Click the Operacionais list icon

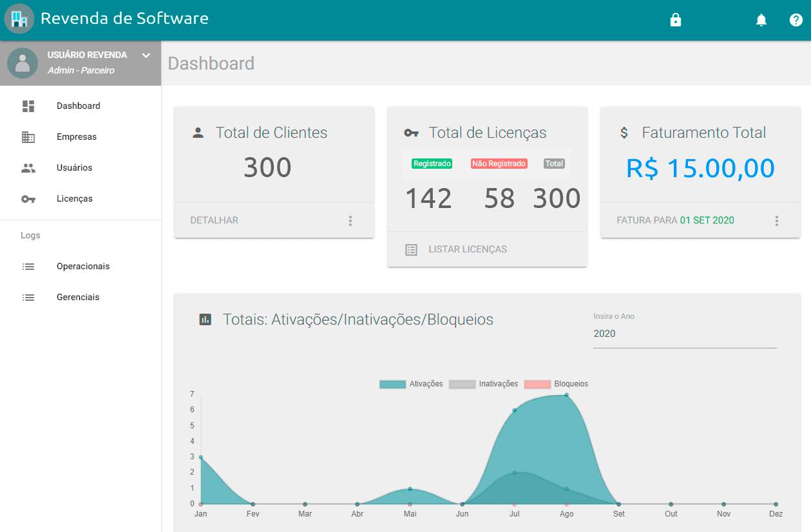pyautogui.click(x=28, y=267)
